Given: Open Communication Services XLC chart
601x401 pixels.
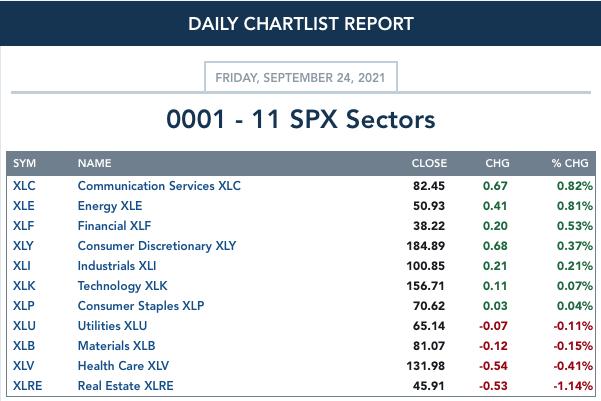Looking at the screenshot, I should [x=159, y=186].
